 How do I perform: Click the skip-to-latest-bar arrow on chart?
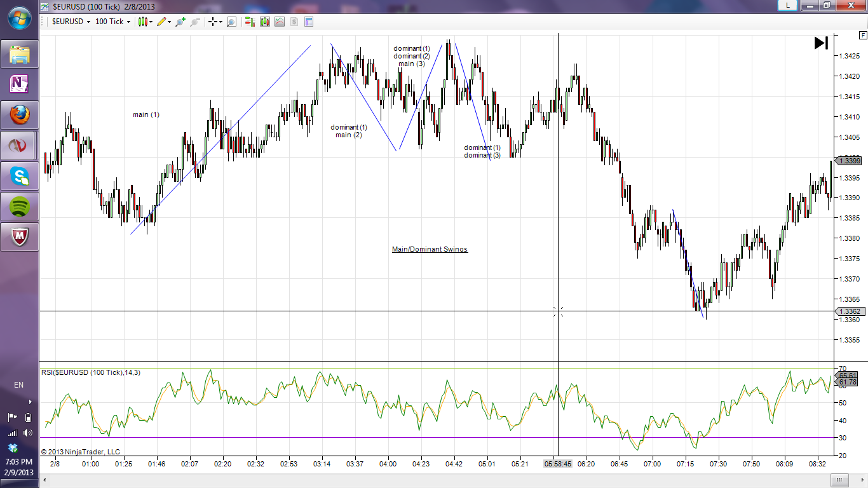[x=821, y=43]
